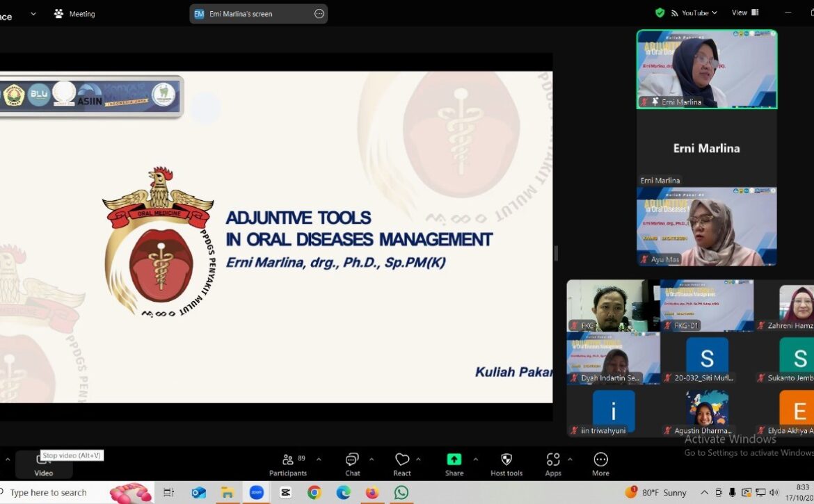814x504 pixels.
Task: Click the presenter name line on the slide
Action: pyautogui.click(x=336, y=262)
